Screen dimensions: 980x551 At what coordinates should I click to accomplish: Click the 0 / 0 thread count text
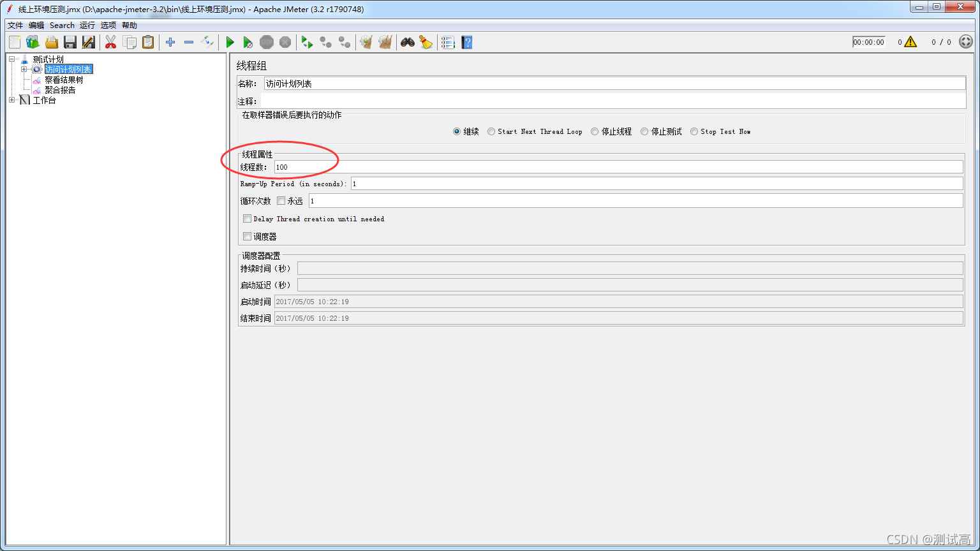tap(941, 42)
